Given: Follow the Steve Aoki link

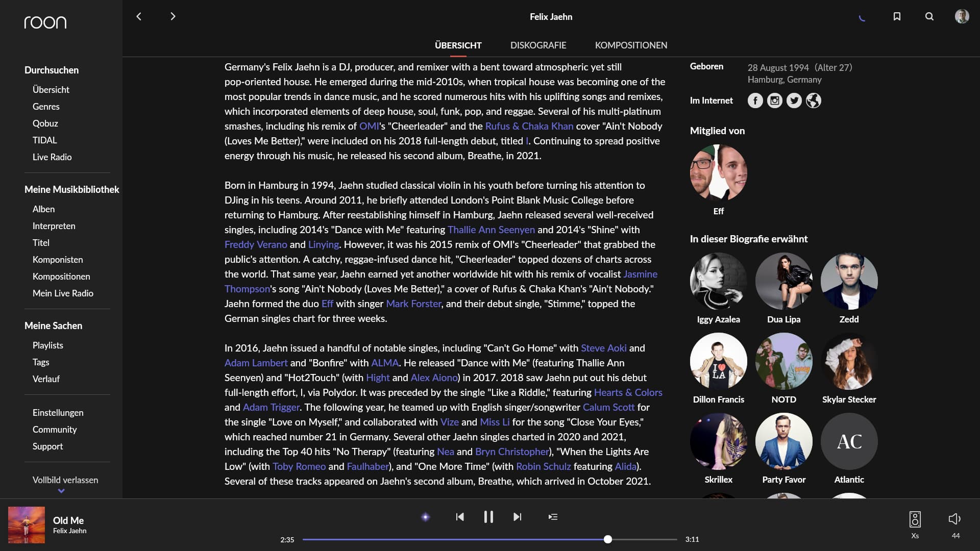Looking at the screenshot, I should click(x=603, y=348).
